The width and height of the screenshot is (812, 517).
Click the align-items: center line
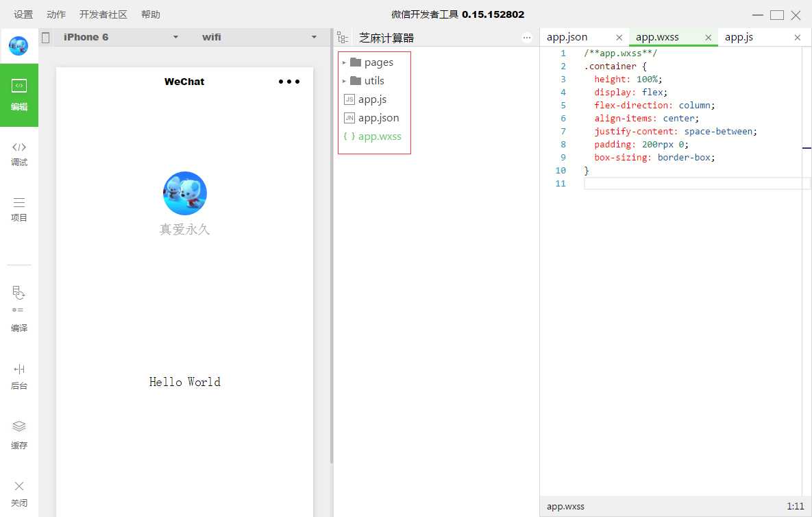point(647,118)
